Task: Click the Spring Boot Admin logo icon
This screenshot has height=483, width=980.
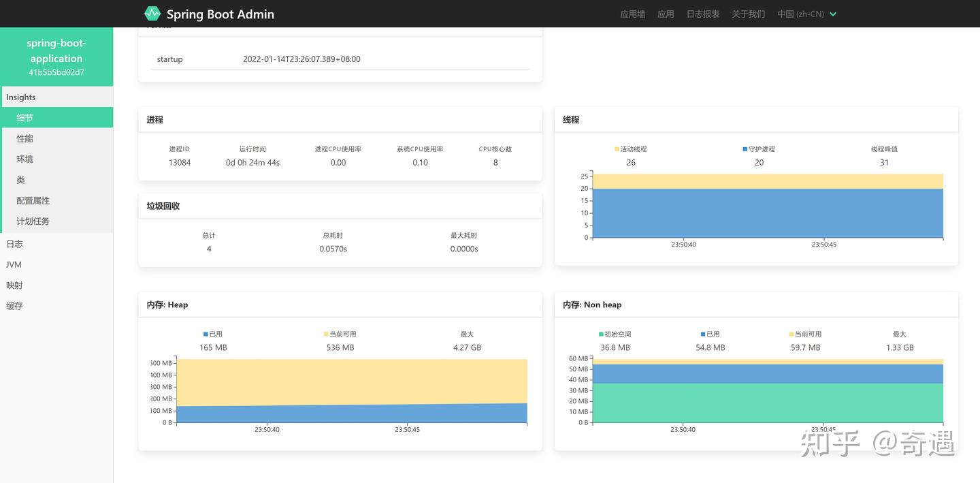Action: pyautogui.click(x=151, y=13)
